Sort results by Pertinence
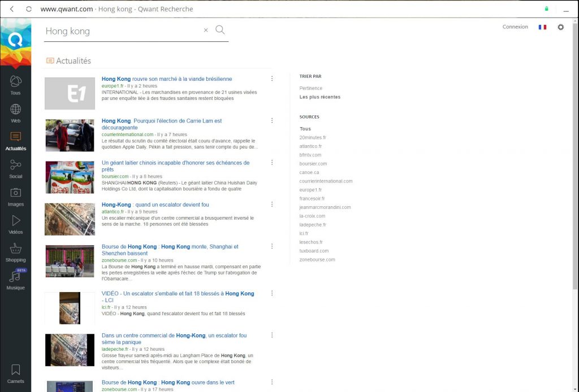Viewport: 579px width, 392px height. pyautogui.click(x=311, y=88)
